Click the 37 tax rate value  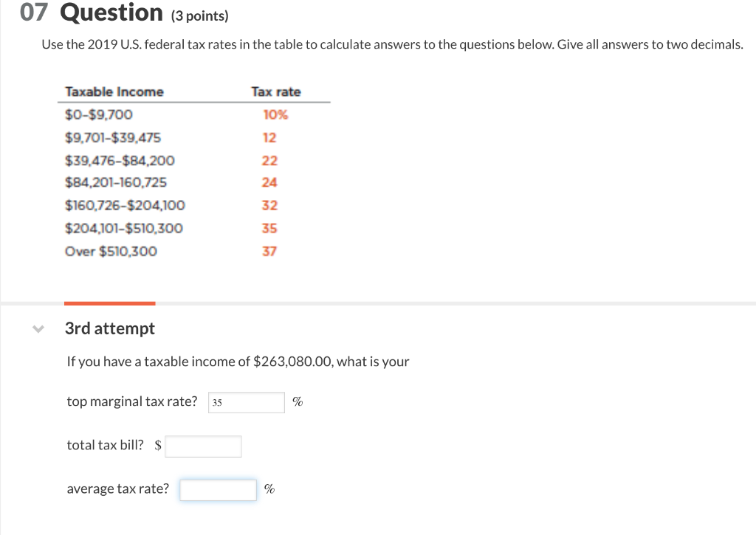269,251
